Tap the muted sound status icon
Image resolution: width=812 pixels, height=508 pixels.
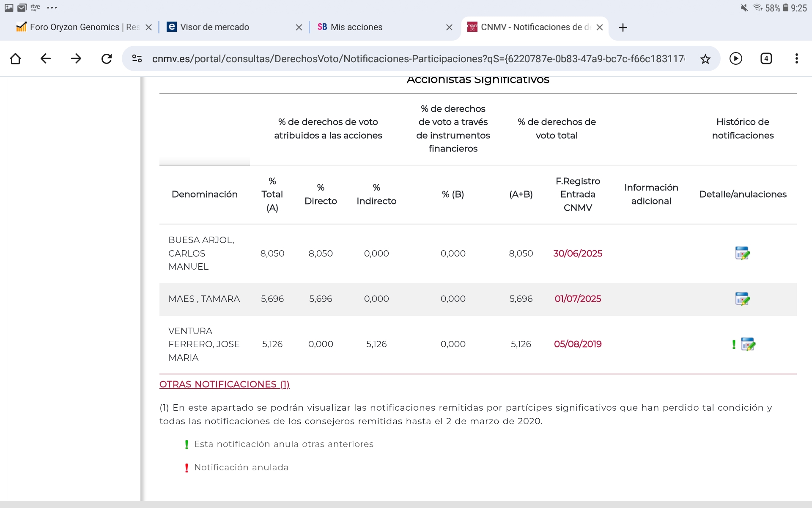(744, 8)
